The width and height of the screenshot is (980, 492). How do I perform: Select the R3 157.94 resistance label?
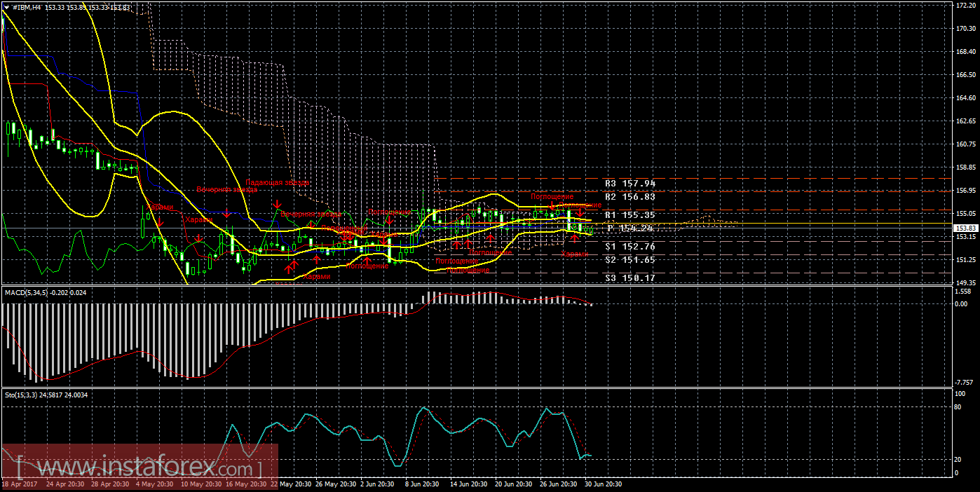(x=629, y=183)
